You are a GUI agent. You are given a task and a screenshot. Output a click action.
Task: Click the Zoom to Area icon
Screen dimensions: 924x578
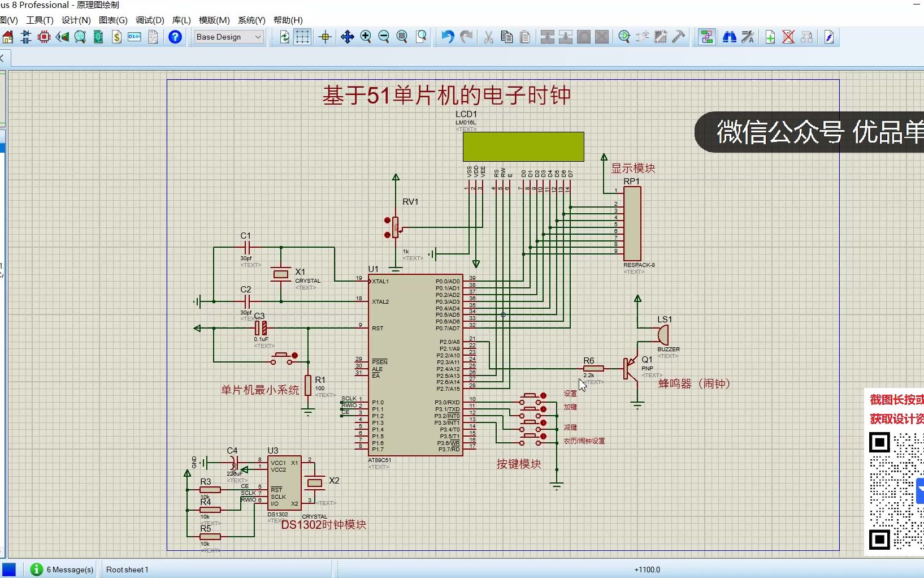421,37
